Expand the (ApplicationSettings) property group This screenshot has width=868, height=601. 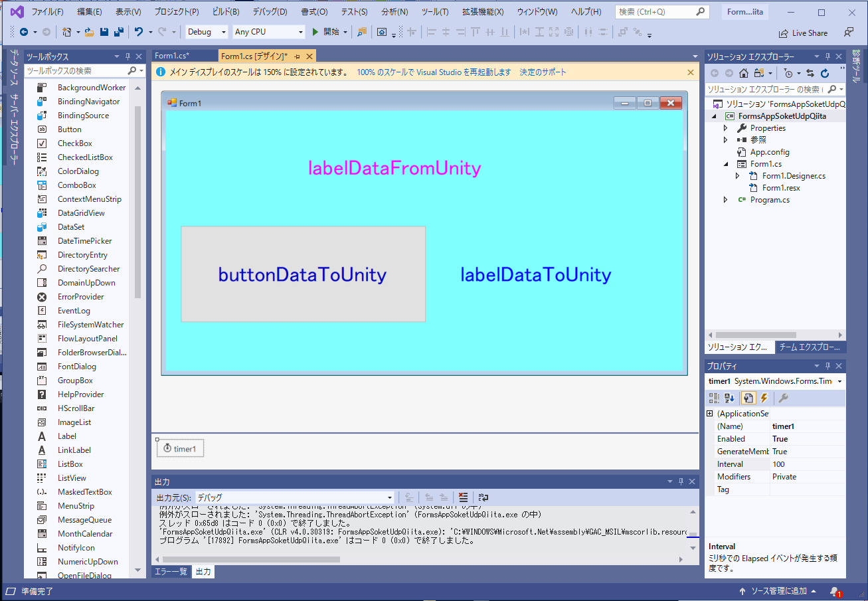(710, 414)
